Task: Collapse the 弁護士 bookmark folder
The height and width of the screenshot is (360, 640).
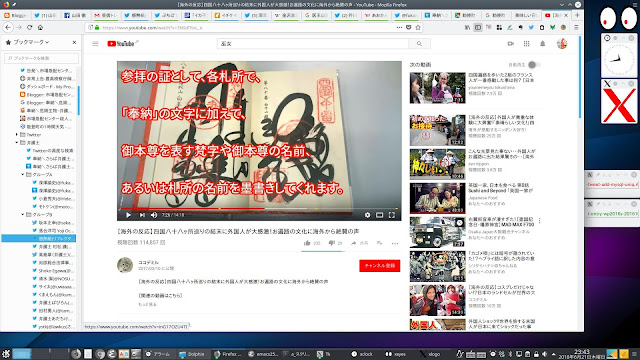Action: pyautogui.click(x=17, y=142)
